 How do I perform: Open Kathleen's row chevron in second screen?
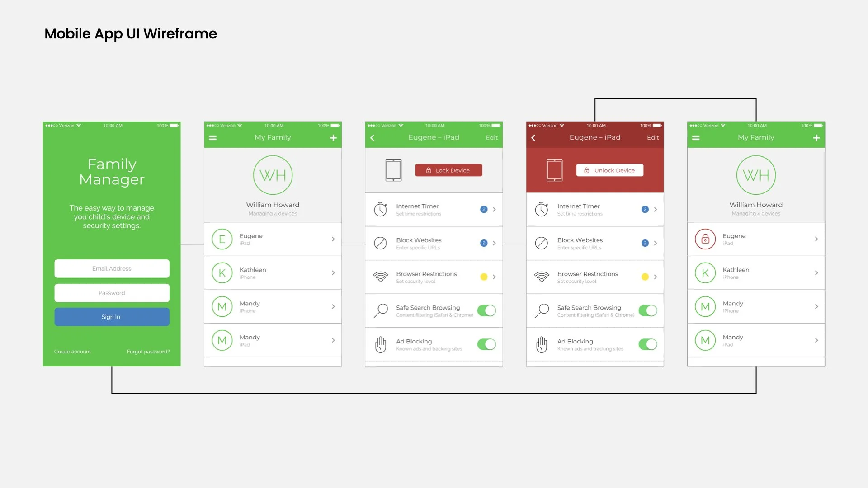(x=333, y=273)
